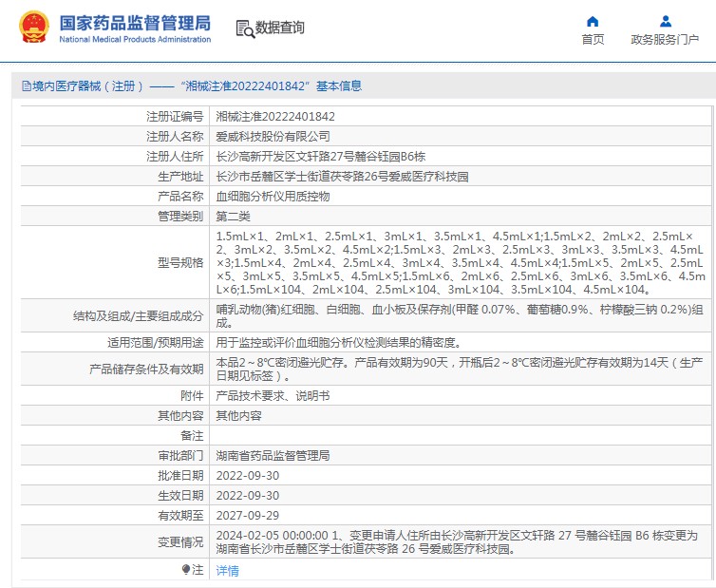Select 2022-09-30 in 生效日期 row
This screenshot has width=716, height=588.
click(x=248, y=495)
